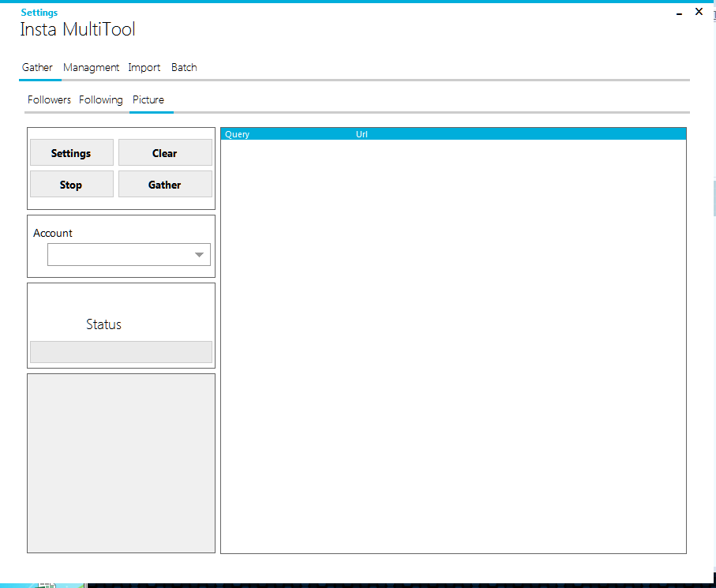Minimize the Insta MultiTool window
The height and width of the screenshot is (588, 716).
point(680,13)
